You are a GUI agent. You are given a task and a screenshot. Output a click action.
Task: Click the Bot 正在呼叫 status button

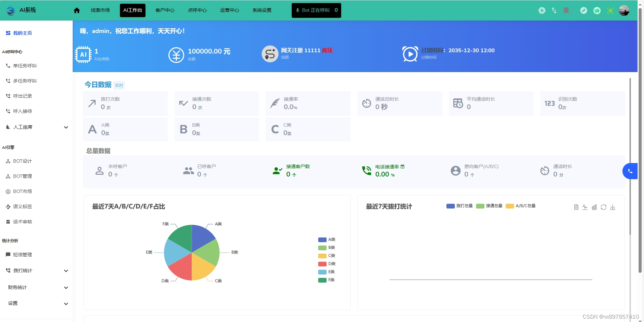pos(316,10)
